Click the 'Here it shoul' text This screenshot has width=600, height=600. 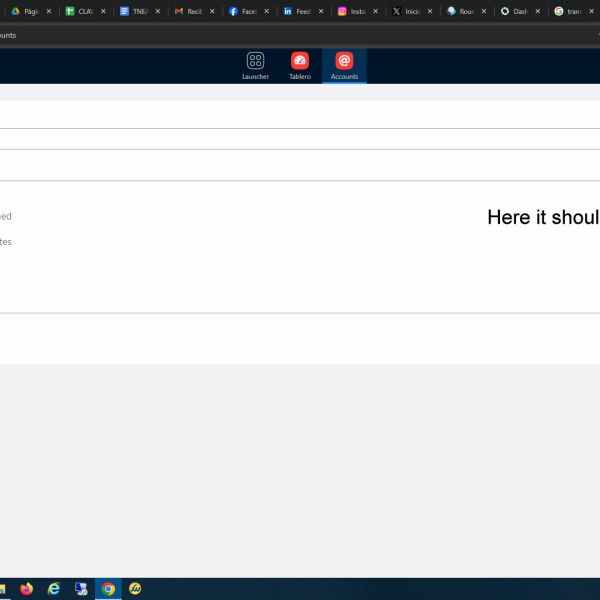543,217
